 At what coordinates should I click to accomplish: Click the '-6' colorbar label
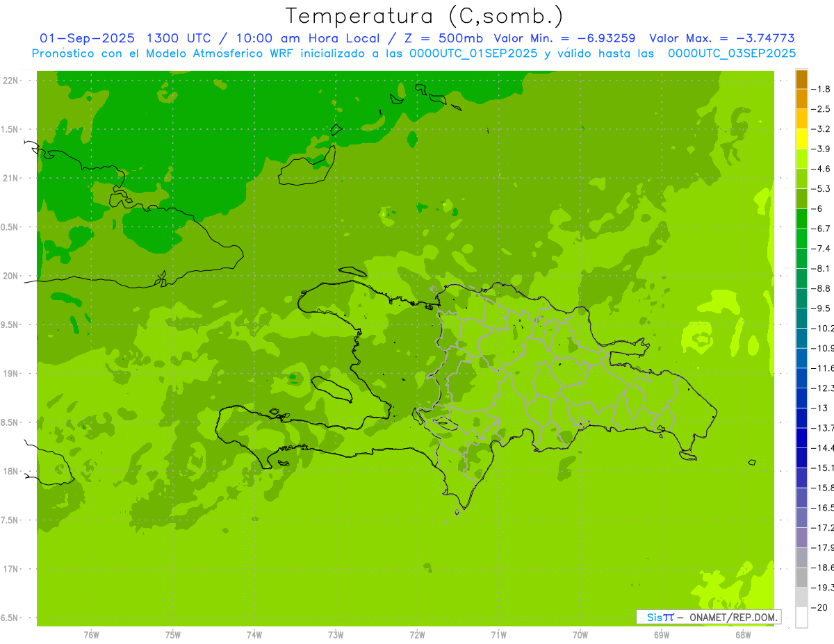[818, 208]
